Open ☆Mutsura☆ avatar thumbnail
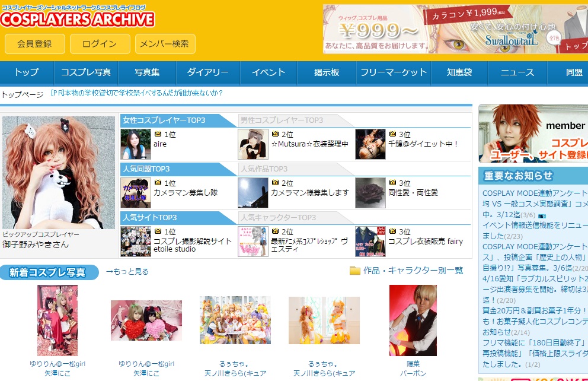Image resolution: width=588 pixels, height=381 pixels. click(253, 144)
